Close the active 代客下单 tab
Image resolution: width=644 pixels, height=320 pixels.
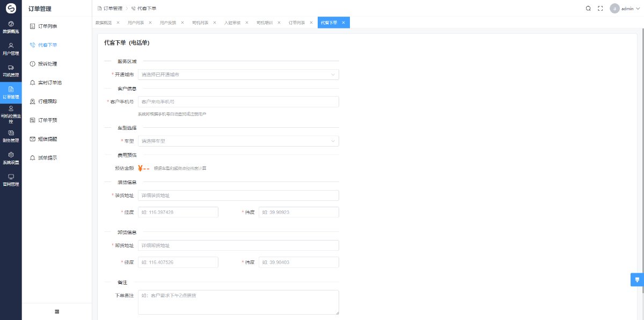click(343, 23)
